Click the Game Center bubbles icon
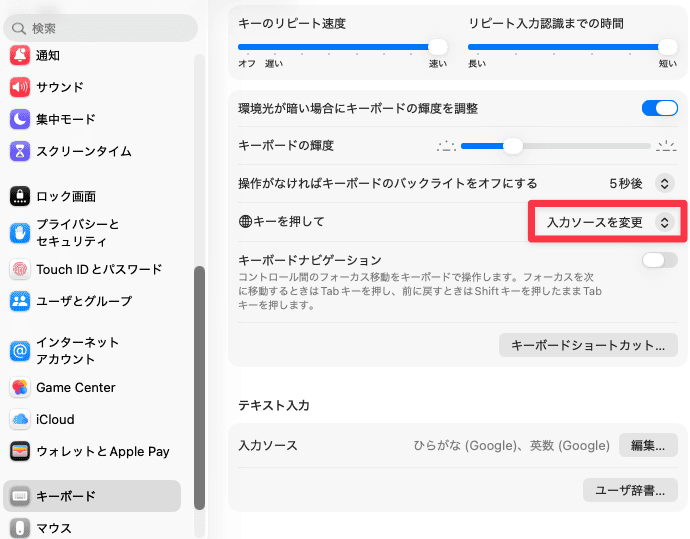 [x=20, y=387]
